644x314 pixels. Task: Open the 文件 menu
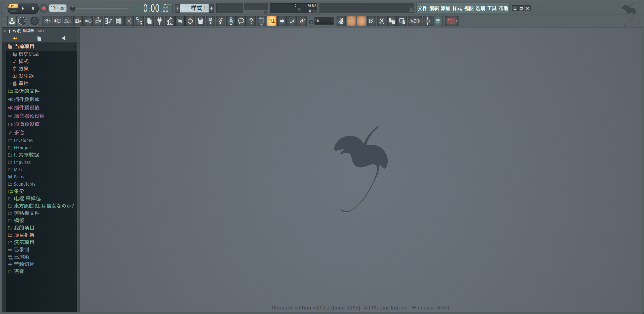422,9
